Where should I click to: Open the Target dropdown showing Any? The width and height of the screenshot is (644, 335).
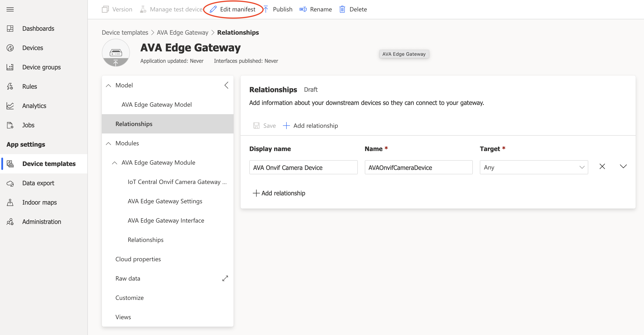coord(534,167)
